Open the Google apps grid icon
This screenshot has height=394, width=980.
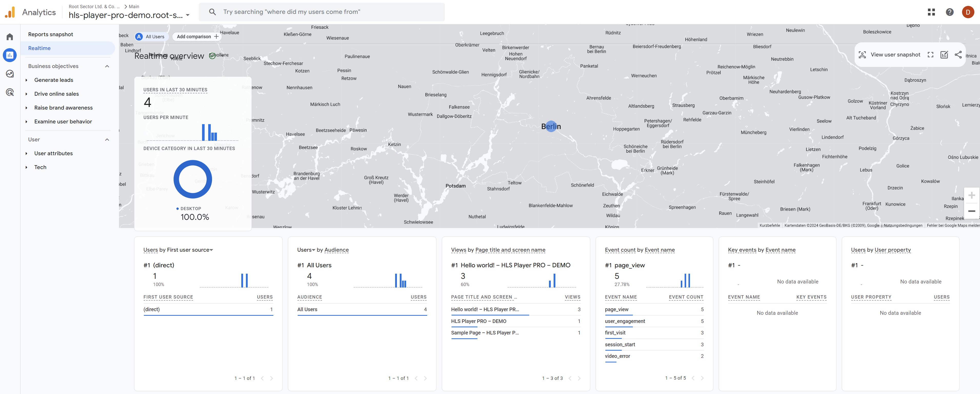(x=931, y=12)
